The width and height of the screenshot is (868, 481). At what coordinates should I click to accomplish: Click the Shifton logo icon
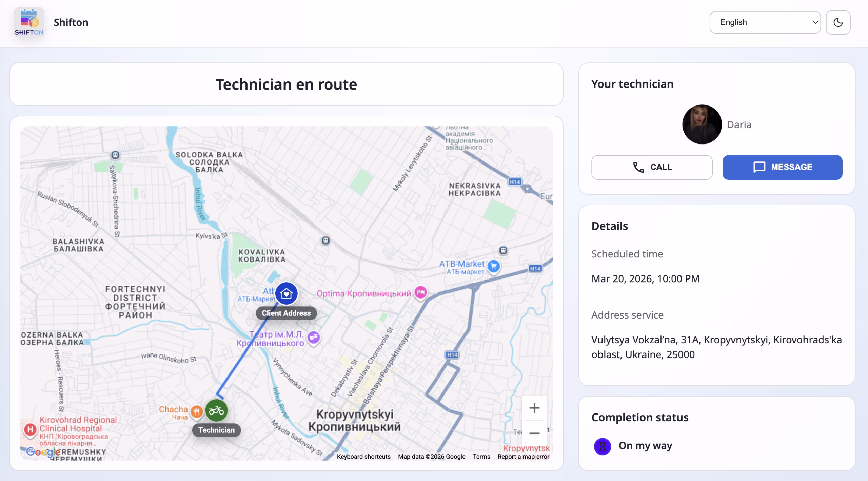29,22
